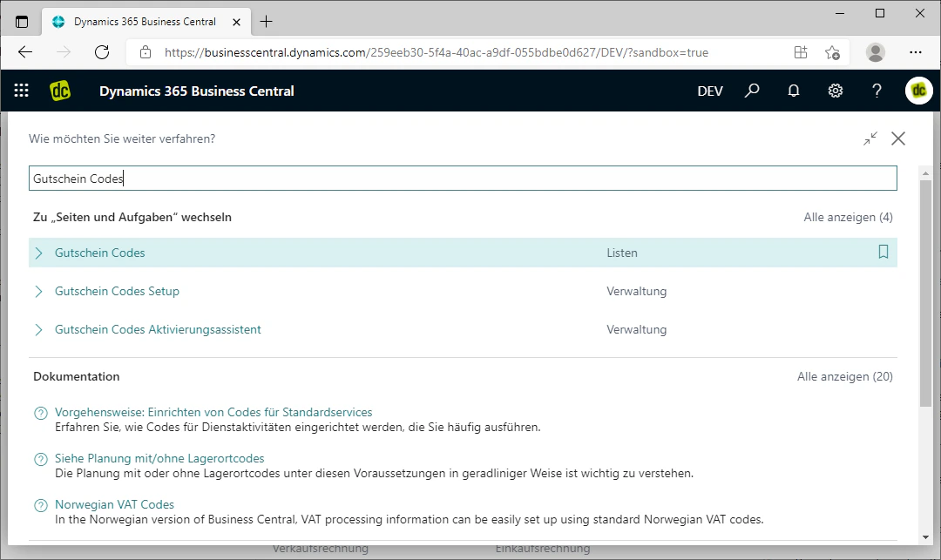Click the dialog vertical scrollbar thumb
The image size is (941, 560).
coord(925,293)
